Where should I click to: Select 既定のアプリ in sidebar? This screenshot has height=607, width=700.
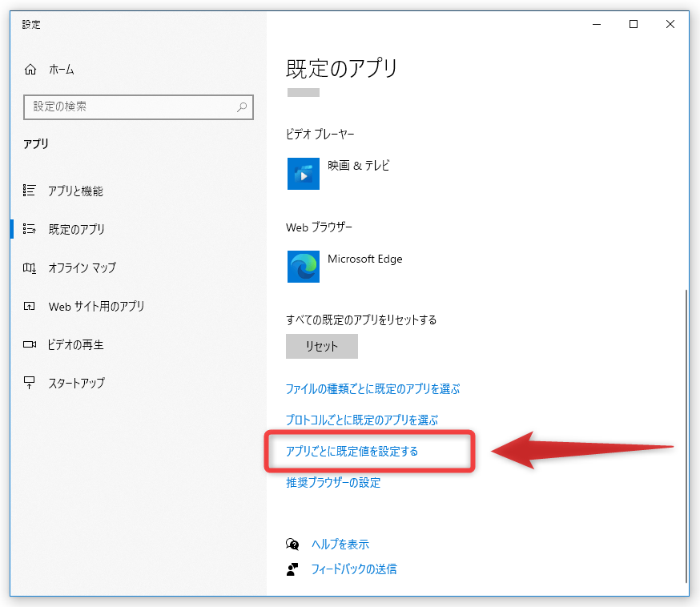[x=76, y=229]
